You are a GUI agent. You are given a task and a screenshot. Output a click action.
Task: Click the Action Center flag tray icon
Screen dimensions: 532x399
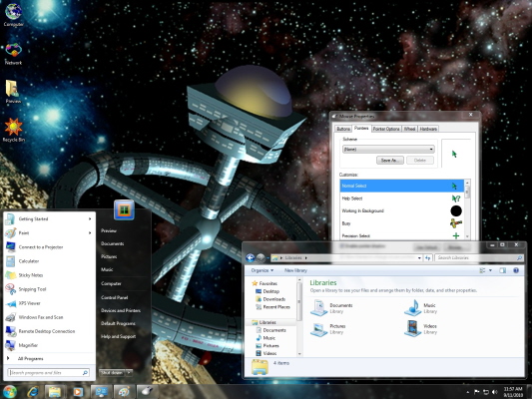pos(477,392)
